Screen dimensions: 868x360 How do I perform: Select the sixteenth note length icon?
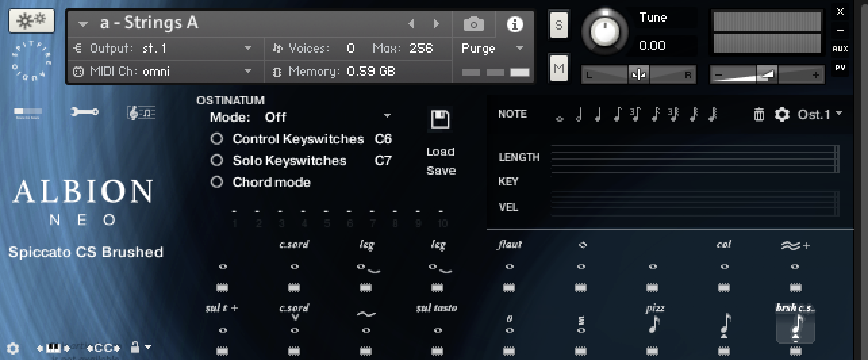click(655, 115)
